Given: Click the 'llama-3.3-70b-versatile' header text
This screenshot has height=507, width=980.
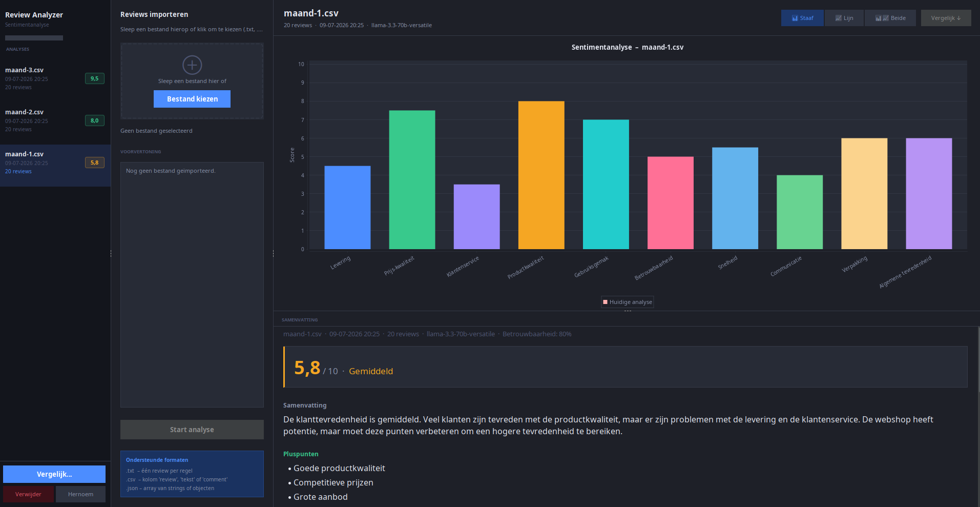Looking at the screenshot, I should [x=401, y=25].
